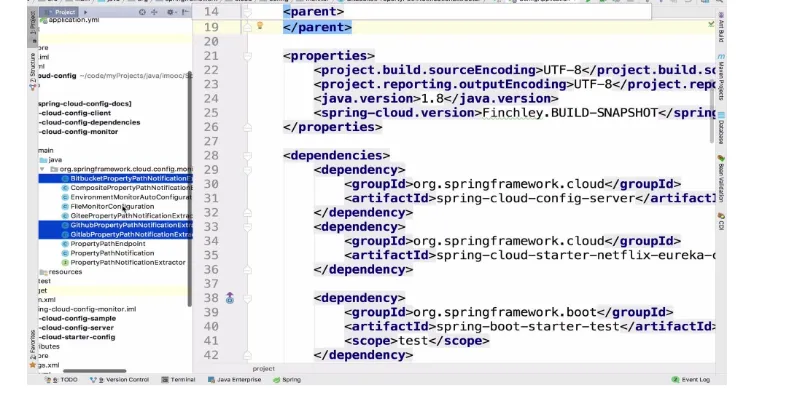This screenshot has height=402, width=790.
Task: Click the FileMonitorConfiguration class icon
Action: point(65,207)
